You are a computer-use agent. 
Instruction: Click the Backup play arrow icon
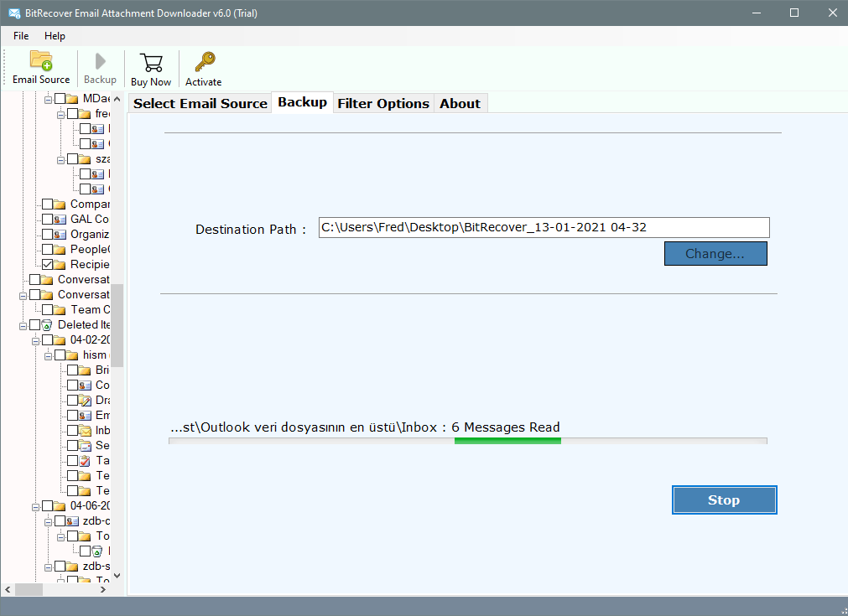[100, 61]
